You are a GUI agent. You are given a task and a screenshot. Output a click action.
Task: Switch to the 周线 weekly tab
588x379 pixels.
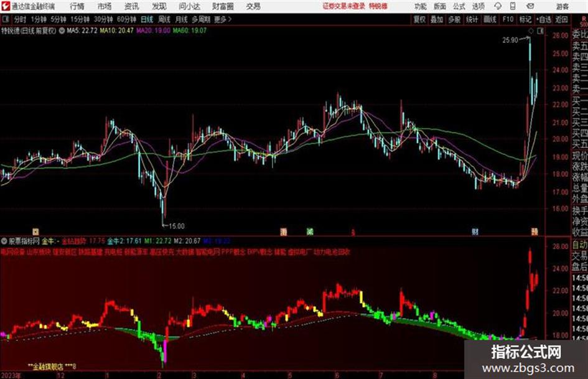coord(164,19)
